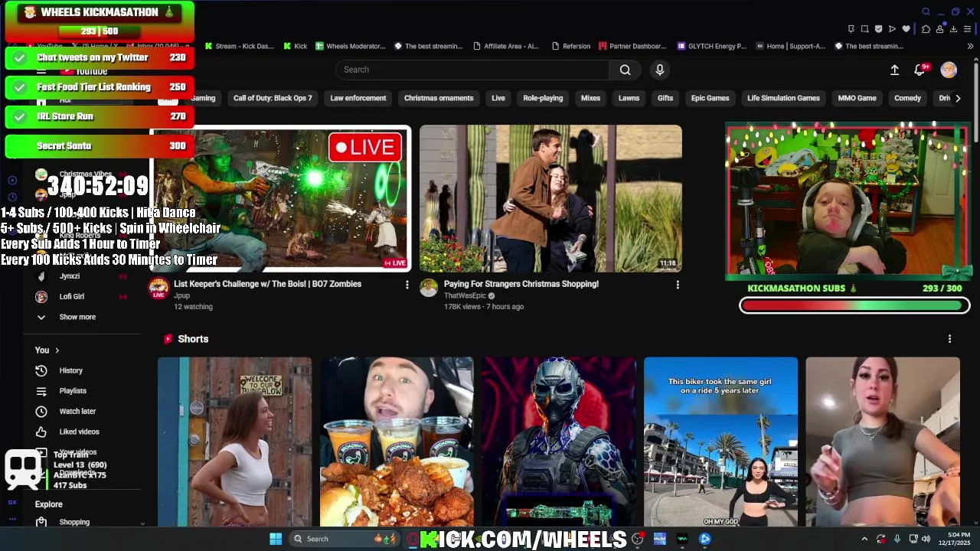Viewport: 980px width, 551px height.
Task: Select the Role-playing chip
Action: 543,98
